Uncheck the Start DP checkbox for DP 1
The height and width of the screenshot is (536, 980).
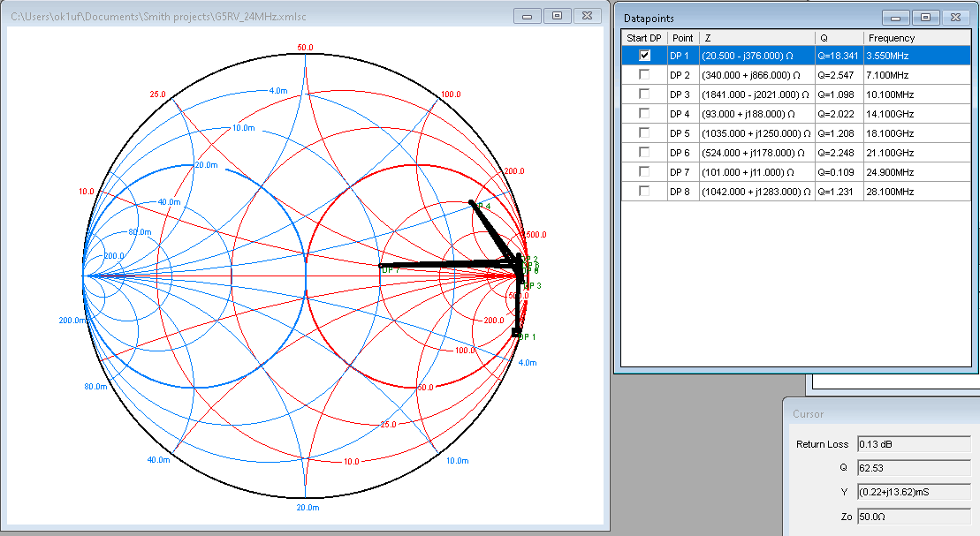644,55
